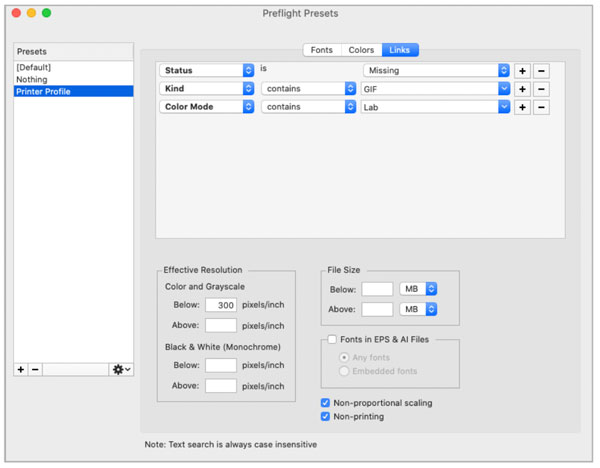600x468 pixels.
Task: Minimize the Preflight Presets window
Action: pos(31,13)
